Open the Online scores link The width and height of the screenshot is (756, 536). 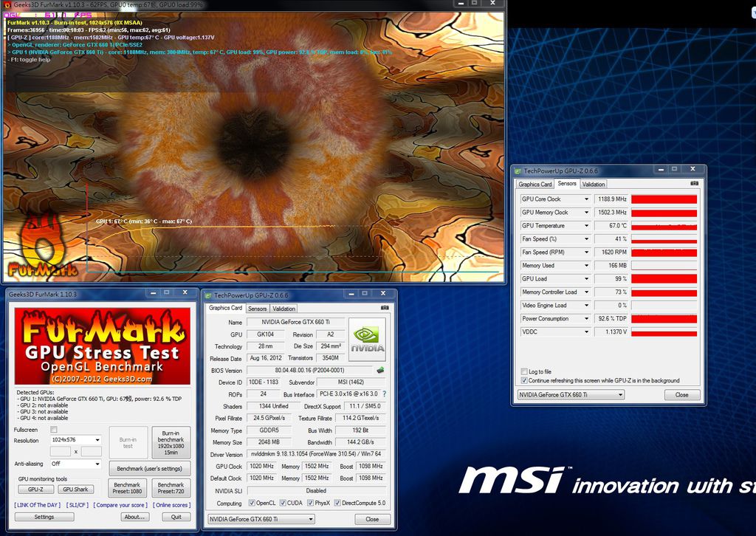click(171, 505)
